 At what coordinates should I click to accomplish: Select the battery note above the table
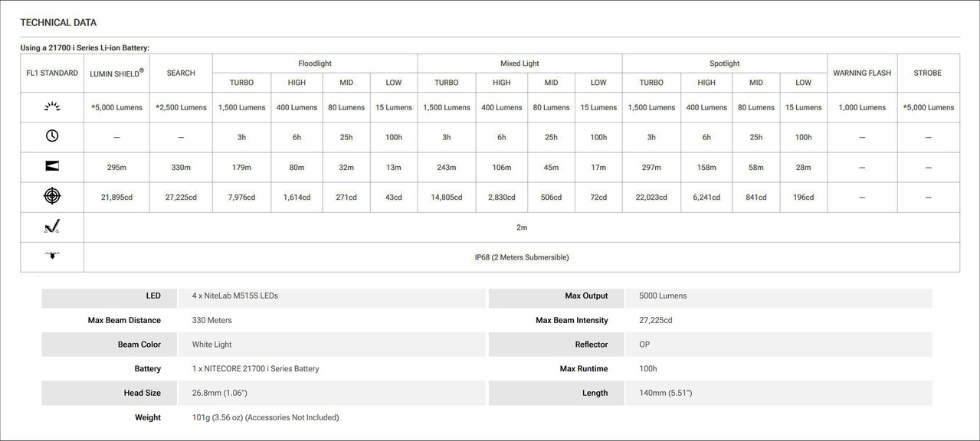(84, 47)
